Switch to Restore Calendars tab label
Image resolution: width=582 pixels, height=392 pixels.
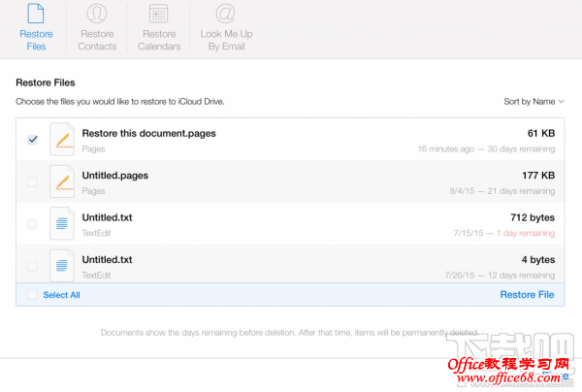click(x=159, y=40)
